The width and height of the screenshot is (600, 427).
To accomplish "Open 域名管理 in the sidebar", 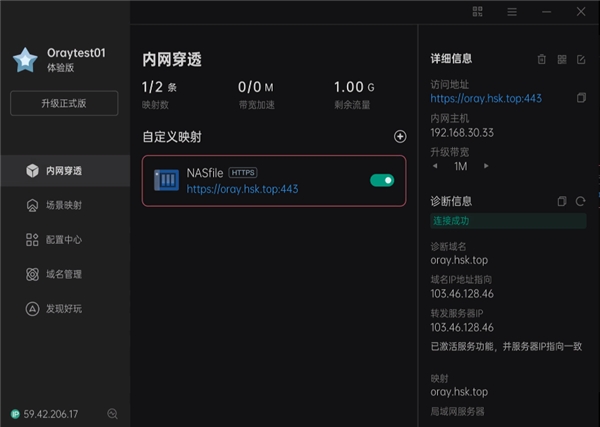I will pyautogui.click(x=65, y=274).
